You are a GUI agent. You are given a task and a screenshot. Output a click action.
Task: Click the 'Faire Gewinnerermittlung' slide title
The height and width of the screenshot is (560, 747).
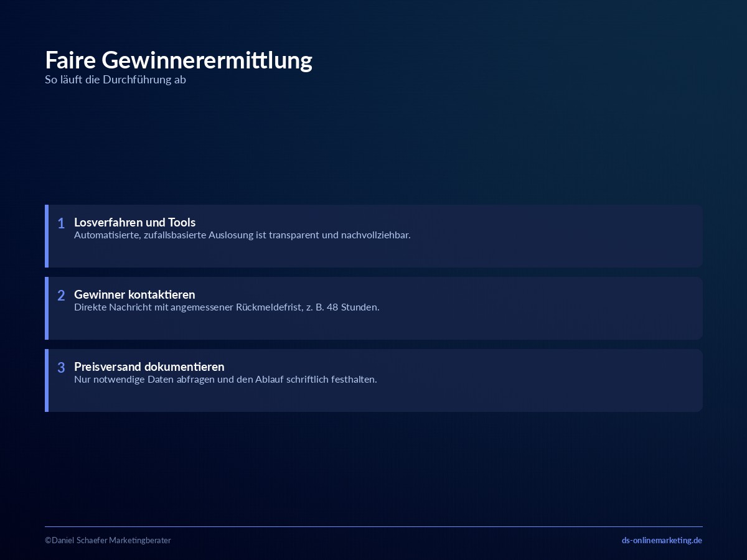point(179,60)
